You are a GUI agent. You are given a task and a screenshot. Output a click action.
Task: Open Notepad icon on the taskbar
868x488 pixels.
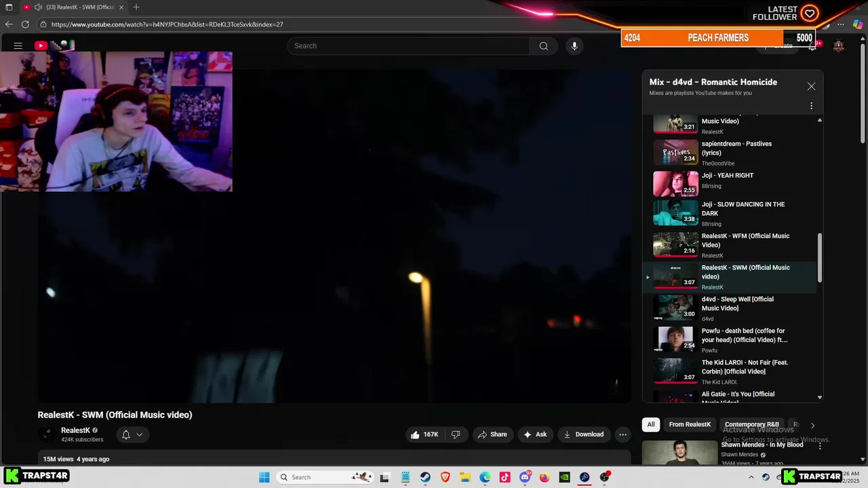[406, 477]
